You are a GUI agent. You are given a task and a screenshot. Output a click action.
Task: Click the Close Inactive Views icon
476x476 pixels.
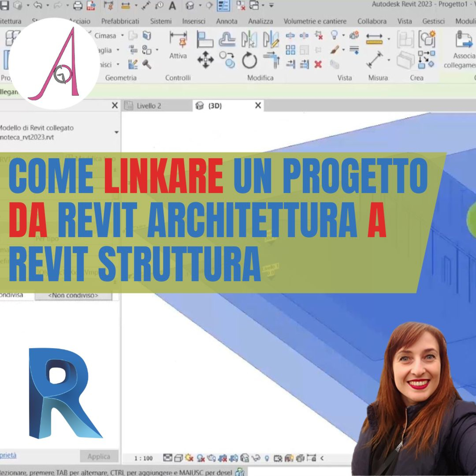coord(241,5)
